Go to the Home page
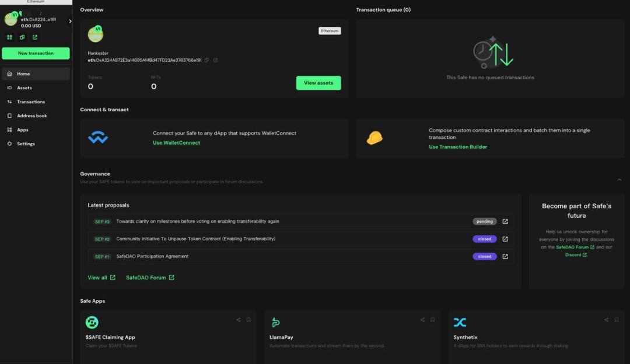 [x=36, y=74]
